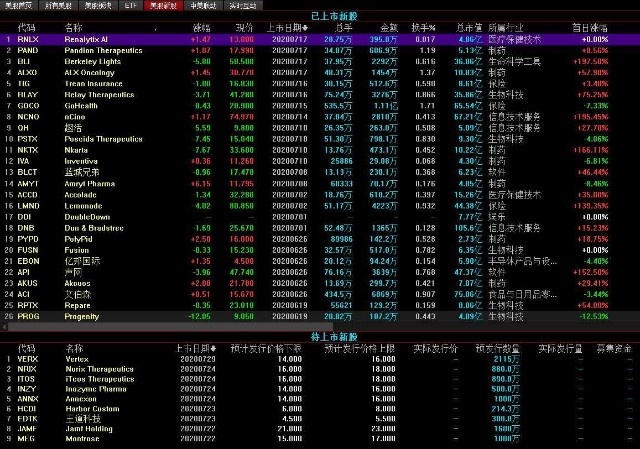Sort pending table by 预计发行价格下限 header
The width and height of the screenshot is (640, 449).
point(266,349)
